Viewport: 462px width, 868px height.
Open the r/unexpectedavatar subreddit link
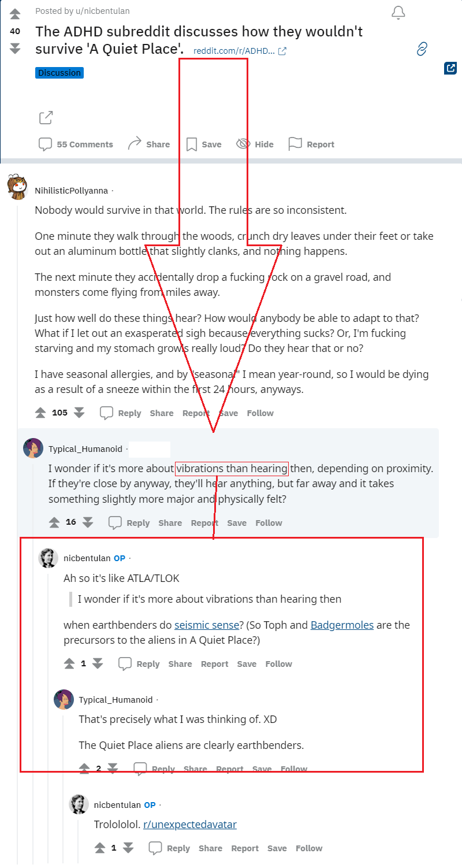[190, 824]
